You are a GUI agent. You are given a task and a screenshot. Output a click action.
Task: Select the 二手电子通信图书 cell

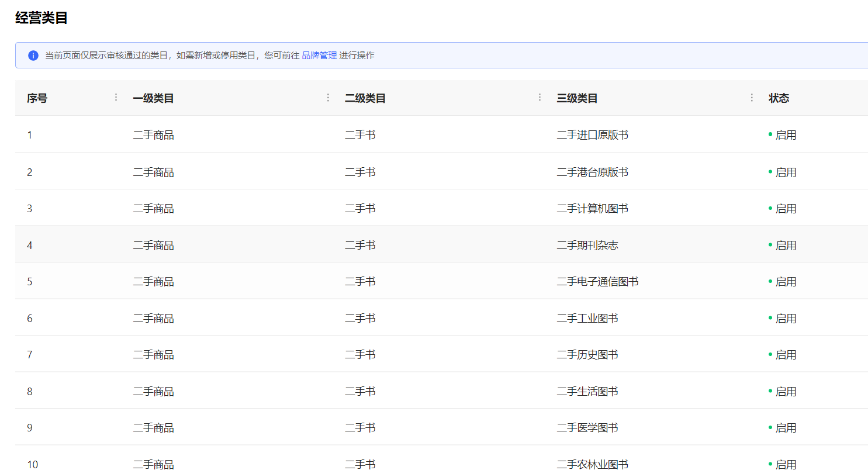(597, 282)
